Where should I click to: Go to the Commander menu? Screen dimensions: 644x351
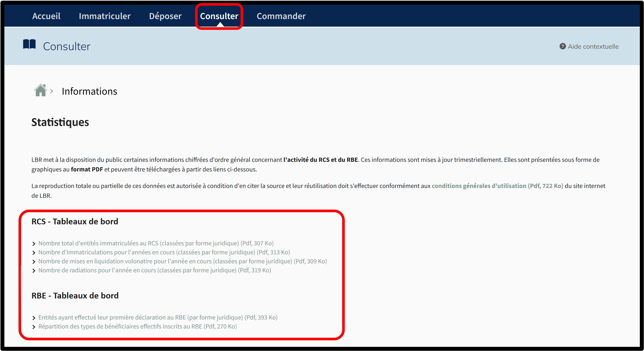point(281,16)
